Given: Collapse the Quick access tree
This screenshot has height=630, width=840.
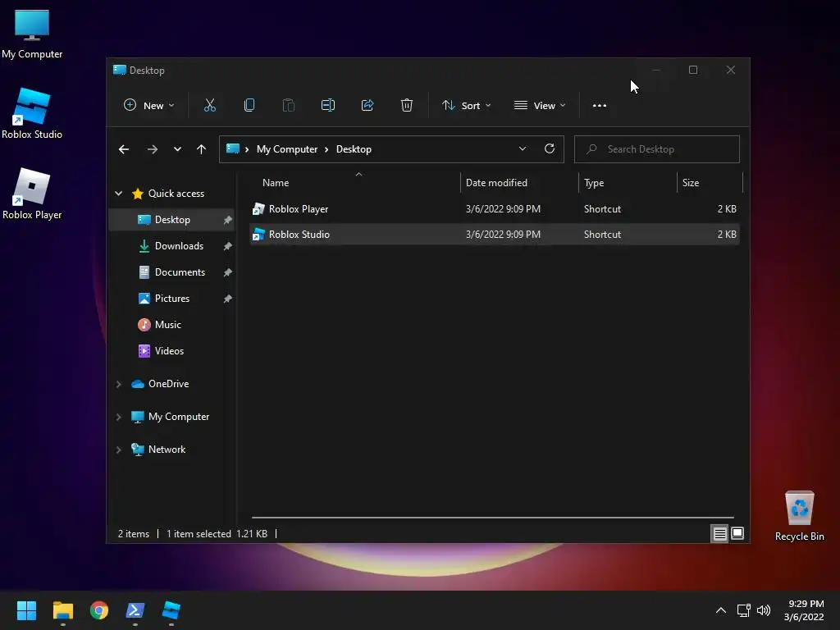Looking at the screenshot, I should tap(119, 194).
